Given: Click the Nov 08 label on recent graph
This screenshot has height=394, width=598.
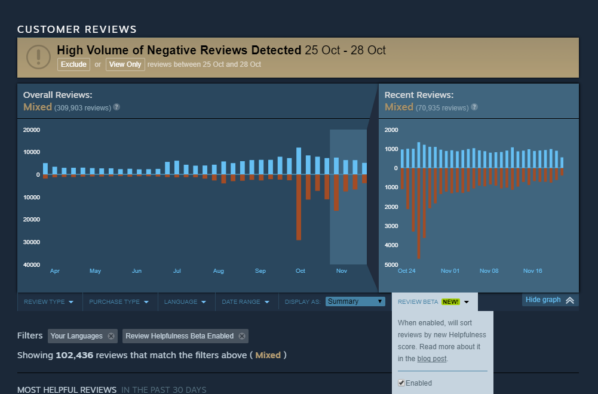Looking at the screenshot, I should (489, 271).
